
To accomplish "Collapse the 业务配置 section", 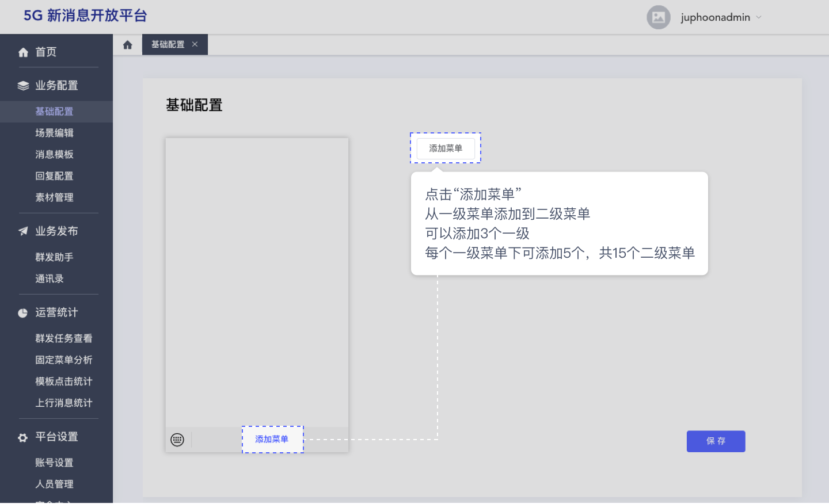I will click(56, 85).
